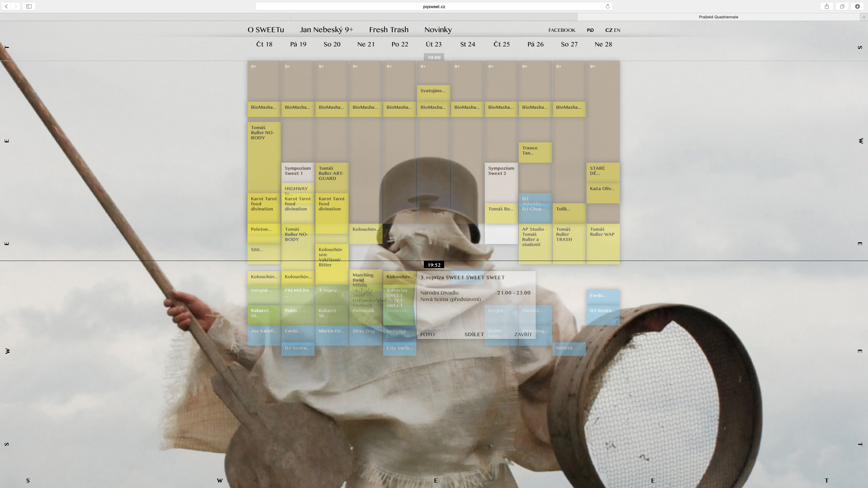The image size is (868, 488).
Task: Toggle the Safari sidebar button
Action: (x=29, y=6)
